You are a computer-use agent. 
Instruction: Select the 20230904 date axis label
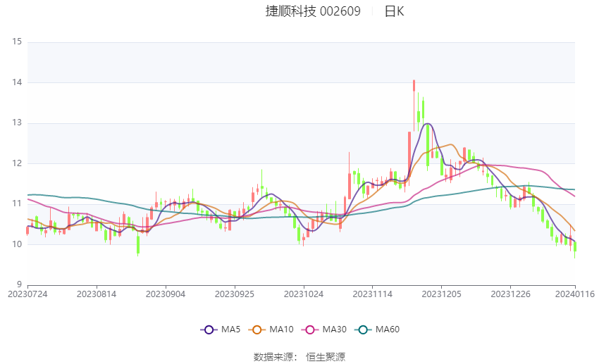click(166, 294)
